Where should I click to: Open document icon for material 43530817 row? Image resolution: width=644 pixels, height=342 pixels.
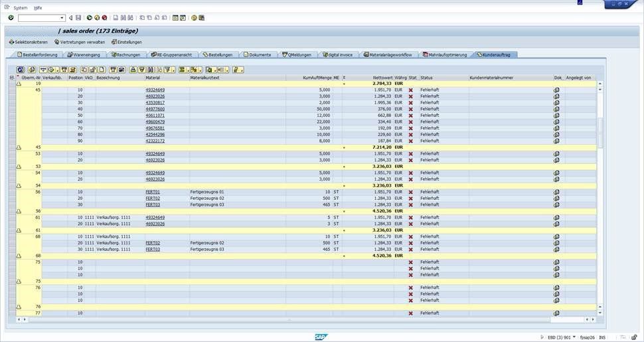coord(556,103)
